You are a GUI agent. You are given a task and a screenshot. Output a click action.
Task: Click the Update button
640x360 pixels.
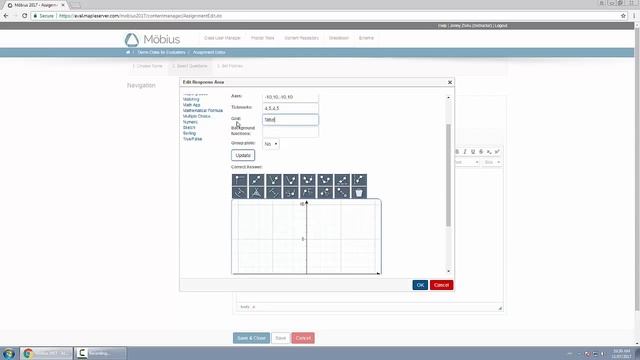tap(243, 156)
